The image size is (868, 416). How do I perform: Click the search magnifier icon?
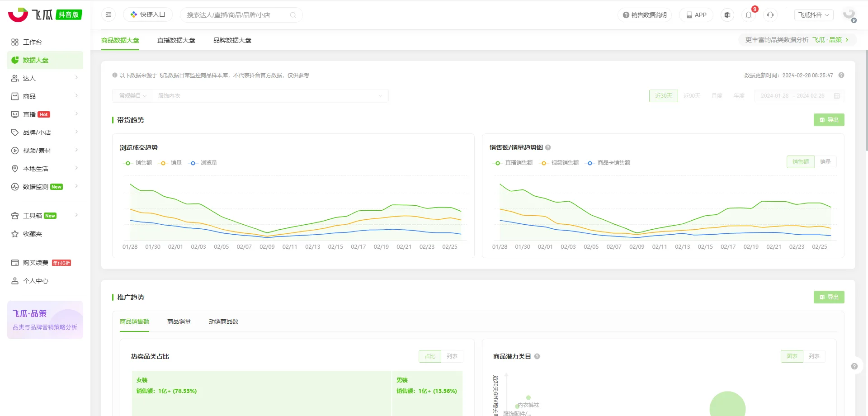(x=293, y=15)
